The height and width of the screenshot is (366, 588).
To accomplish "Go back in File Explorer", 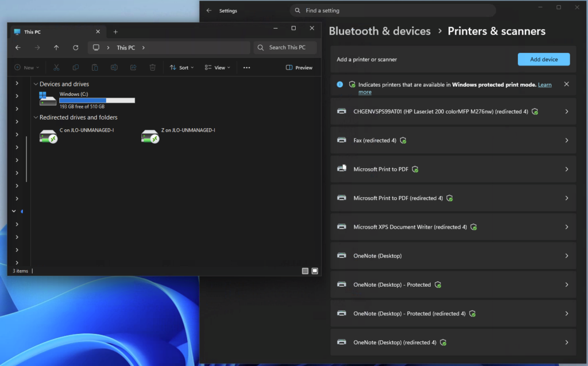I will [18, 48].
